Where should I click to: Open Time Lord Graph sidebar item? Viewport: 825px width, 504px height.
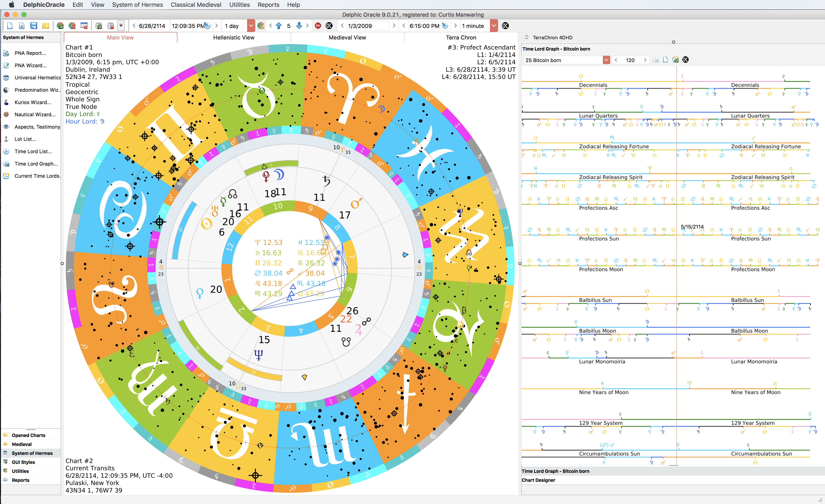tap(36, 164)
